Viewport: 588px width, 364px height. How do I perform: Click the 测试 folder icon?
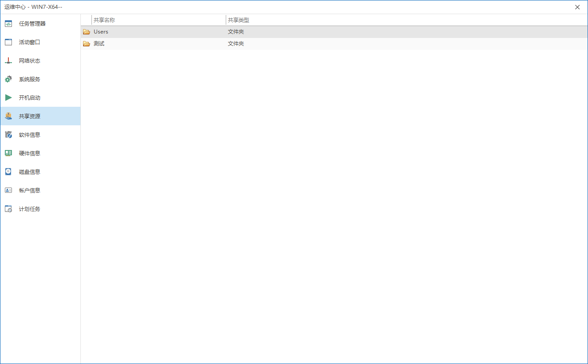tap(87, 44)
